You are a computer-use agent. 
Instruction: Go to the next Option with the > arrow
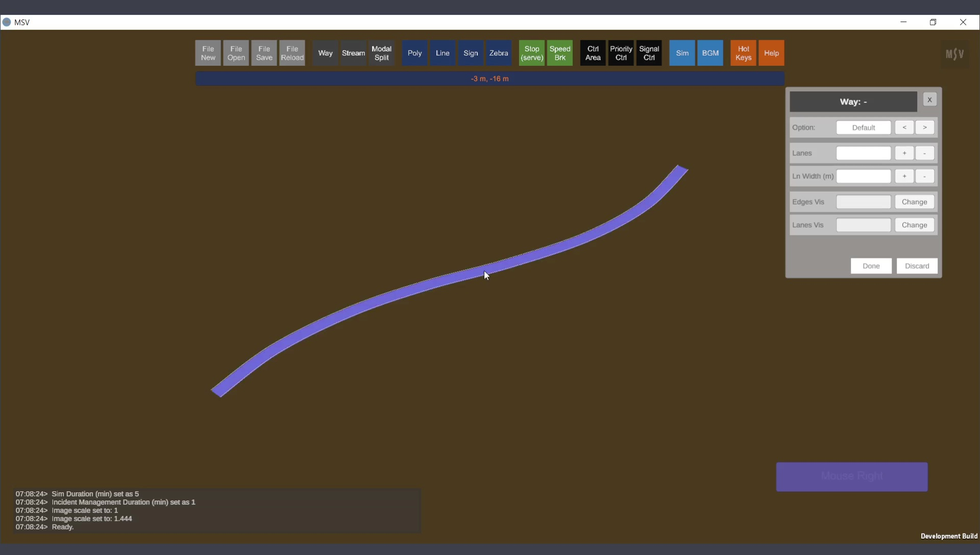(924, 128)
